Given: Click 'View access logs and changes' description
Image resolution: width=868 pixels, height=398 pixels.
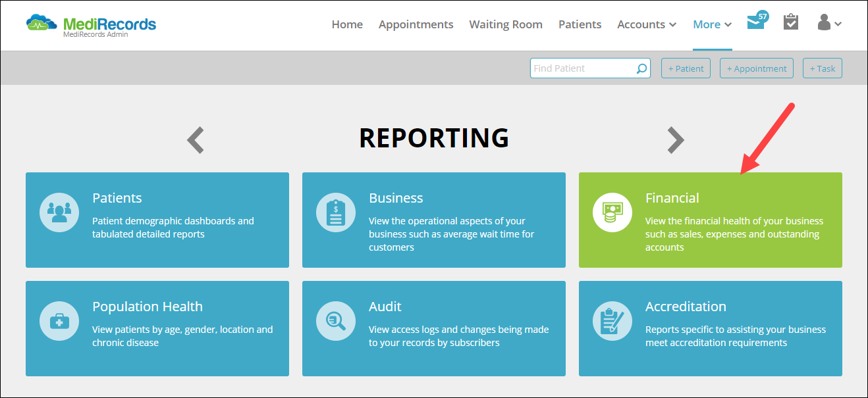Looking at the screenshot, I should [x=459, y=336].
